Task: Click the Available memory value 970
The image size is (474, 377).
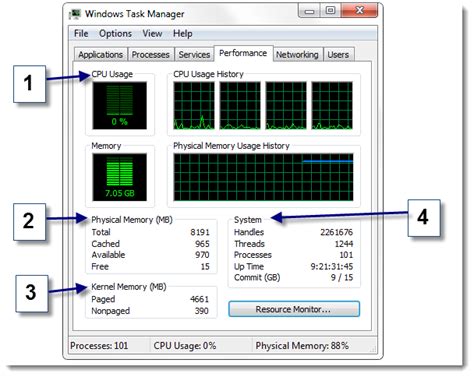Action: [x=202, y=255]
